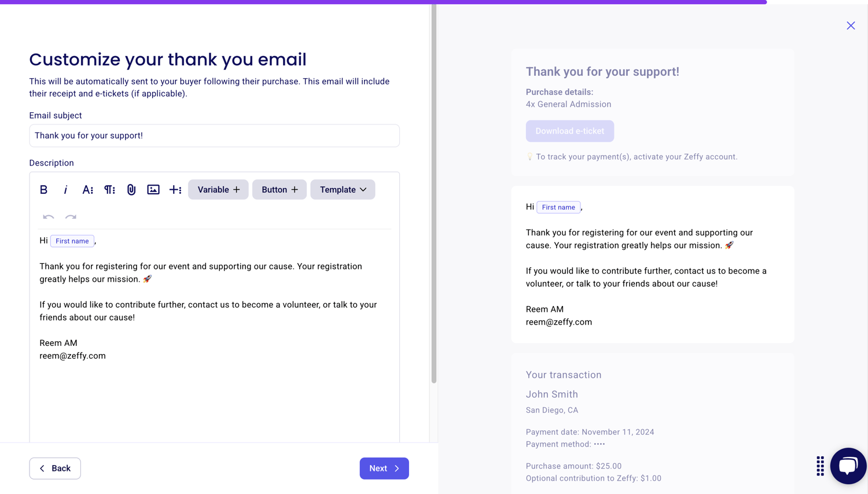Viewport: 868px width, 494px height.
Task: Toggle italic text formatting
Action: (65, 190)
